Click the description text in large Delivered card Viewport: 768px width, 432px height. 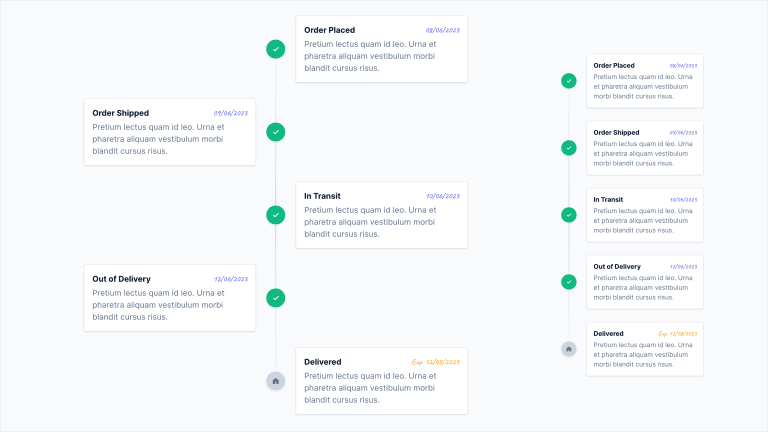[x=370, y=388]
